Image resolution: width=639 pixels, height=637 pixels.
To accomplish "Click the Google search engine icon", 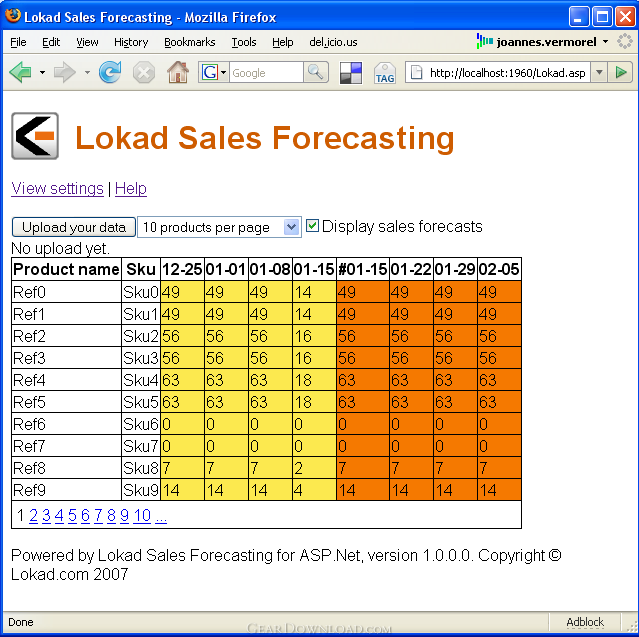I will (x=210, y=73).
